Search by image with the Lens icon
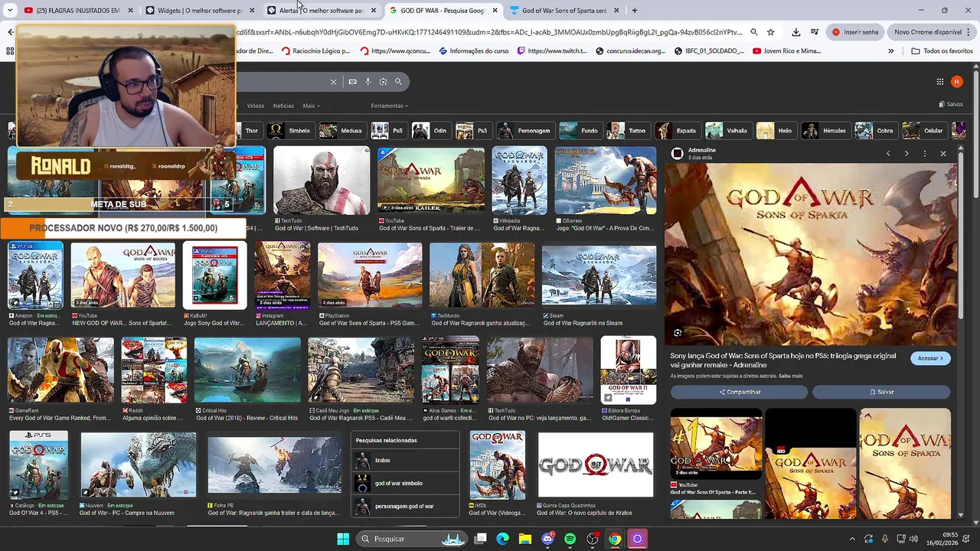Viewport: 980px width, 551px height. tap(383, 82)
